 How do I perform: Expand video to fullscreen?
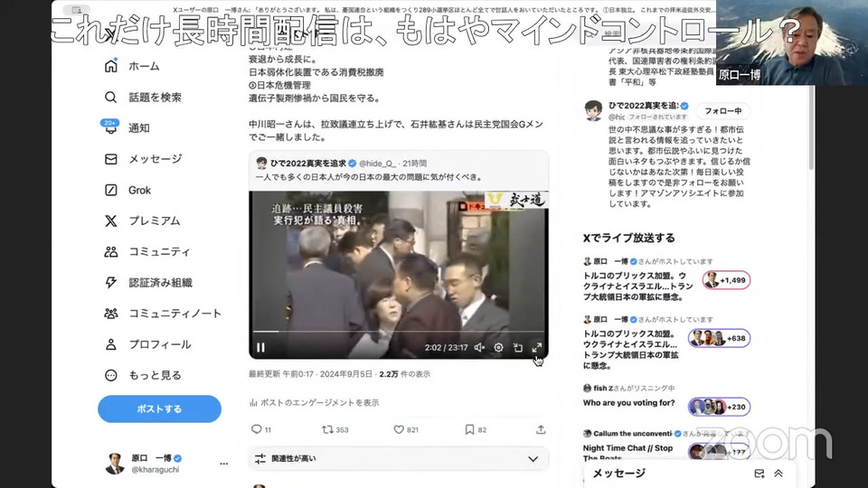[536, 347]
